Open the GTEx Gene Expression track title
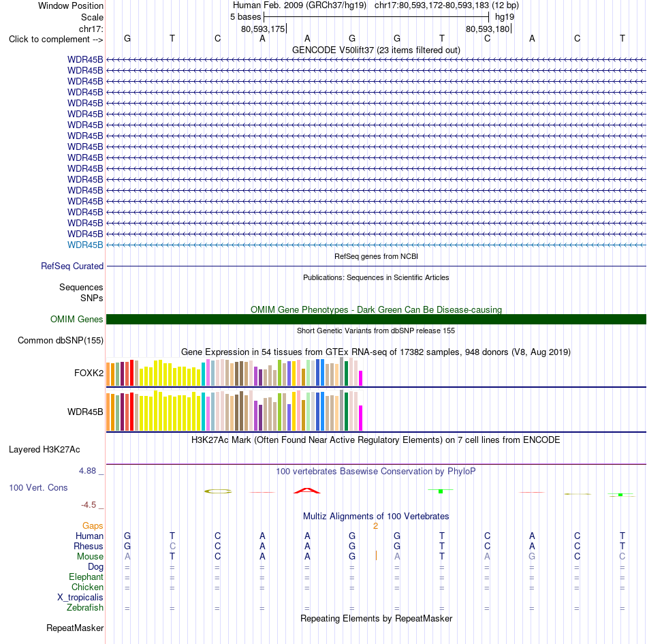This screenshot has height=644, width=647. click(376, 352)
